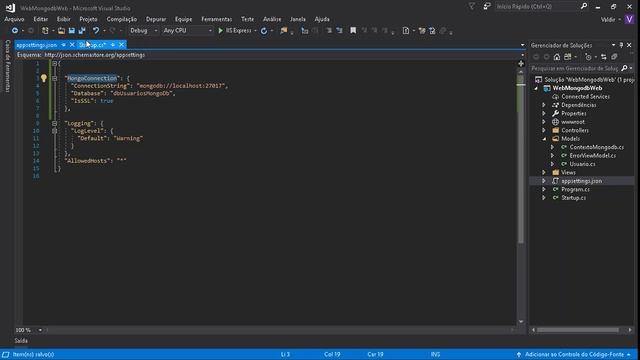Click the search magnifier in Solution Explorer

pyautogui.click(x=624, y=68)
